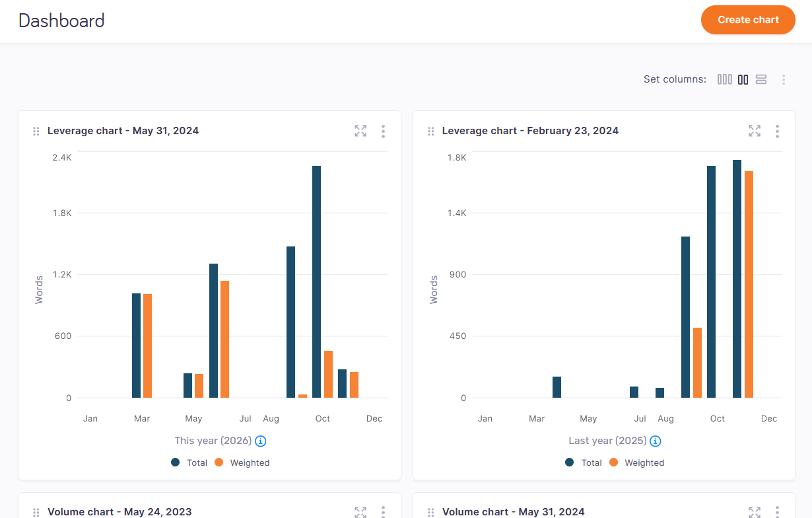This screenshot has height=518, width=812.
Task: Toggle Total series in This year (2026) chart legend
Action: coord(189,462)
